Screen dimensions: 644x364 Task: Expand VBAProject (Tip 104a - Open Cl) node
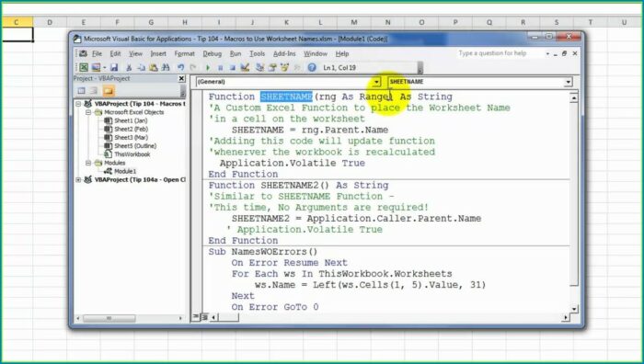point(78,180)
